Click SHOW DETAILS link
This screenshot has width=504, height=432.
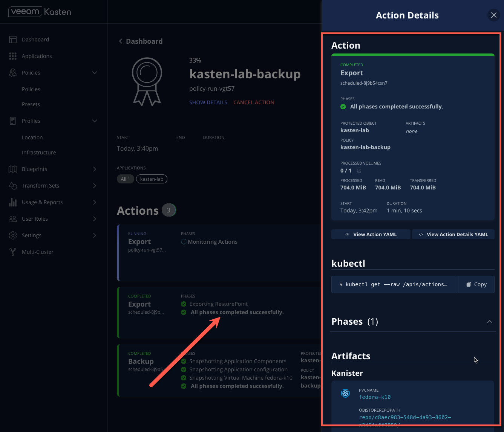208,102
